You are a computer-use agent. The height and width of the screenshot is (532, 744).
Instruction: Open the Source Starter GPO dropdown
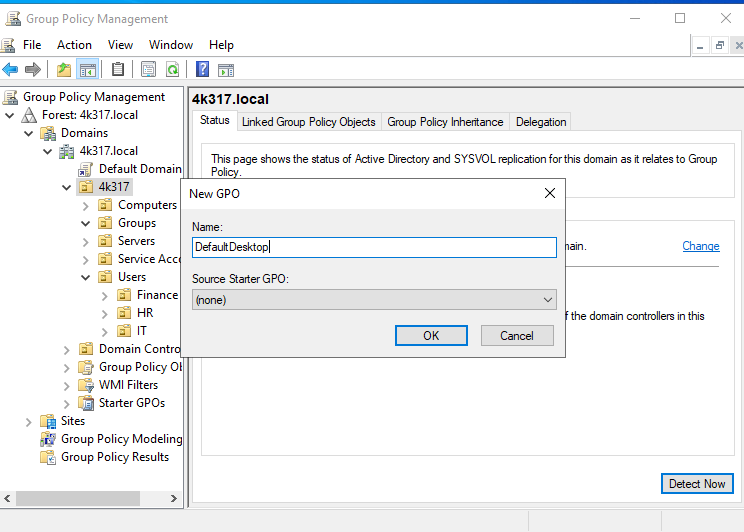tap(374, 300)
